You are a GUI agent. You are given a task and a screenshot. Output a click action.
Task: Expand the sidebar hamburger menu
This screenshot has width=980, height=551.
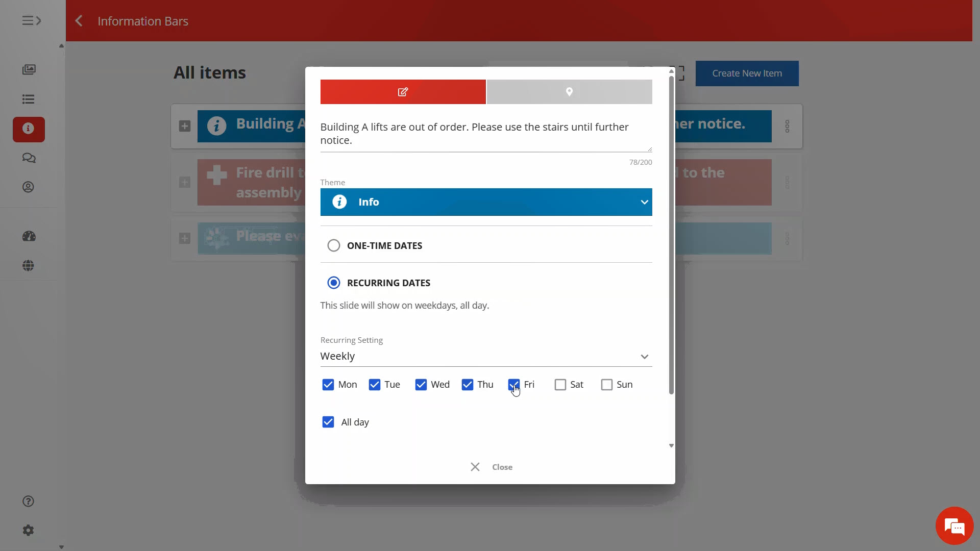click(31, 20)
